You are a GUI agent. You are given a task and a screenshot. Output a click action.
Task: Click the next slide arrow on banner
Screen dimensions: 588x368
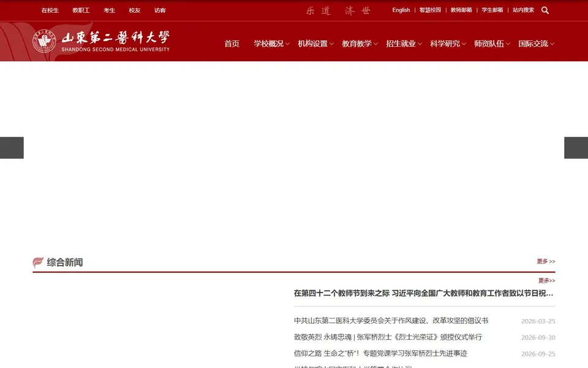(576, 148)
